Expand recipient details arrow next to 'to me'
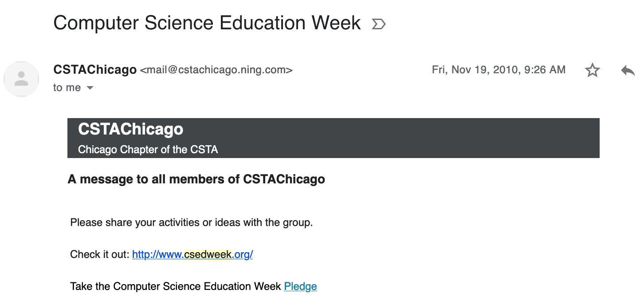The width and height of the screenshot is (644, 301). [x=90, y=88]
